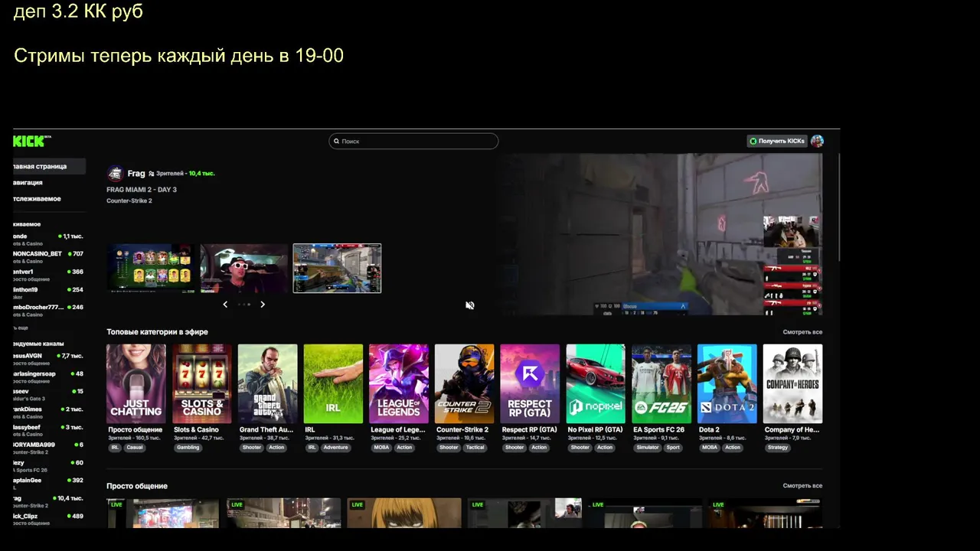
Task: Open the green IRL category cover
Action: [x=333, y=383]
